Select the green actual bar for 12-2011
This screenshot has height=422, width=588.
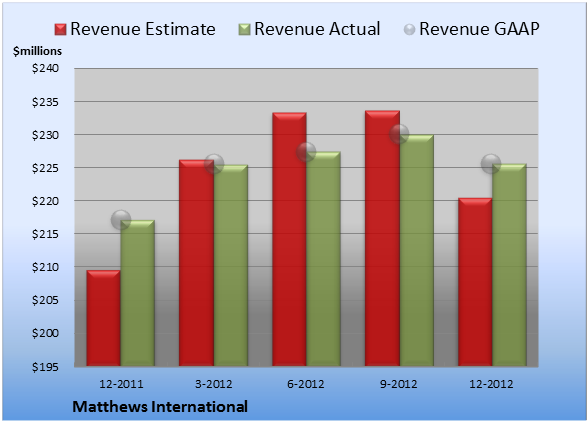click(138, 293)
